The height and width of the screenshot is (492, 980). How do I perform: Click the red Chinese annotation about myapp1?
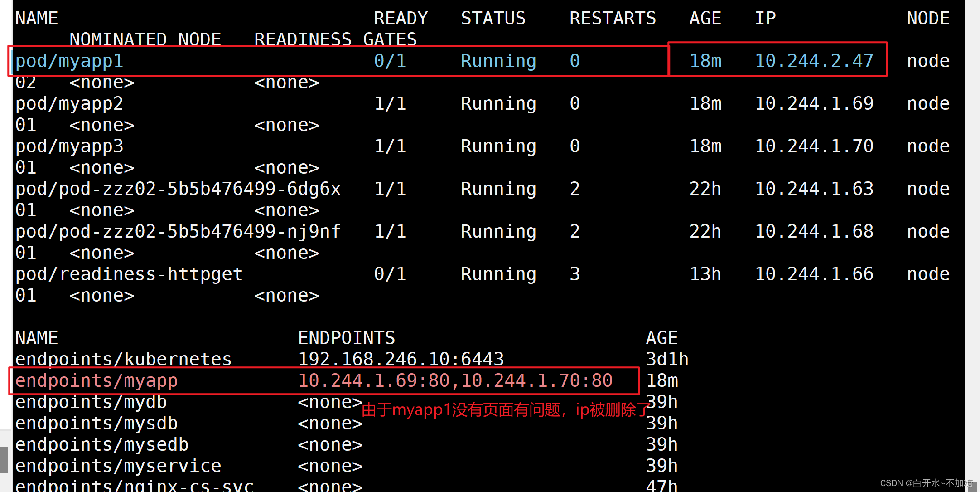point(506,410)
